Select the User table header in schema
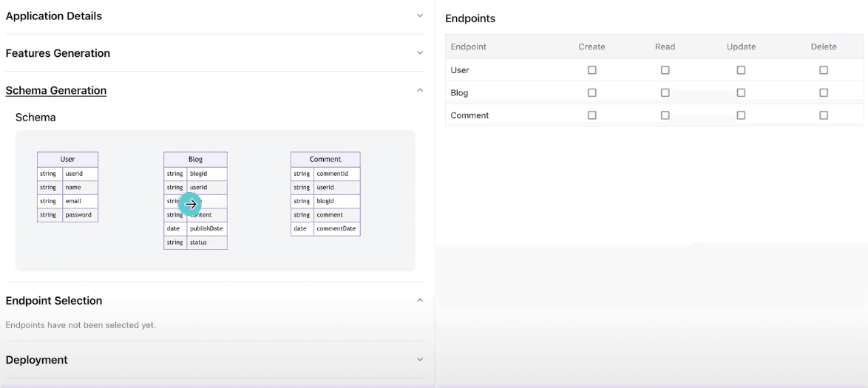The height and width of the screenshot is (388, 868). click(67, 160)
